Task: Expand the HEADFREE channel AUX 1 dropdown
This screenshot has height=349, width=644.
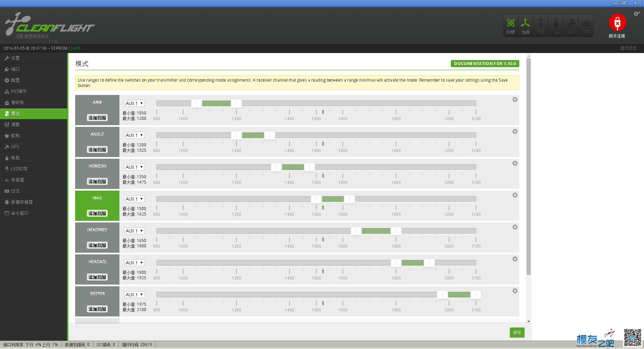Action: pos(135,231)
